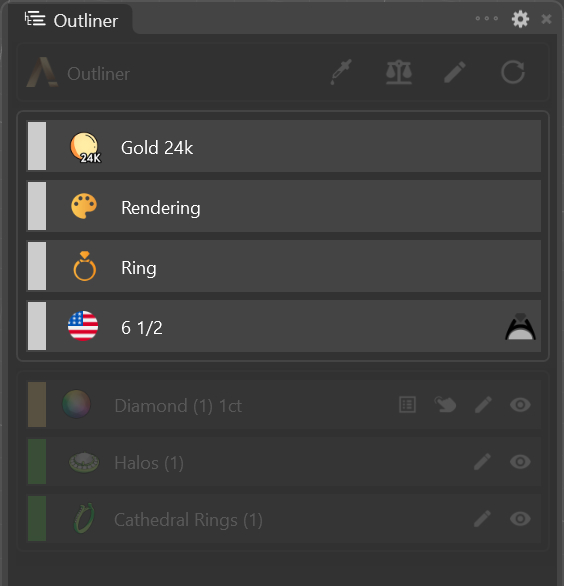Hide the Halos (1) layer

click(x=520, y=462)
